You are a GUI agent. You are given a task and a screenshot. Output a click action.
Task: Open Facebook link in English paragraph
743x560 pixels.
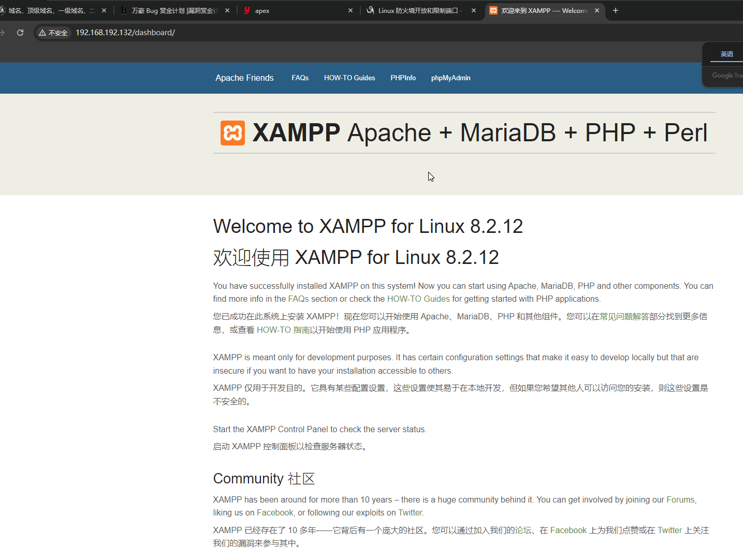pos(275,513)
